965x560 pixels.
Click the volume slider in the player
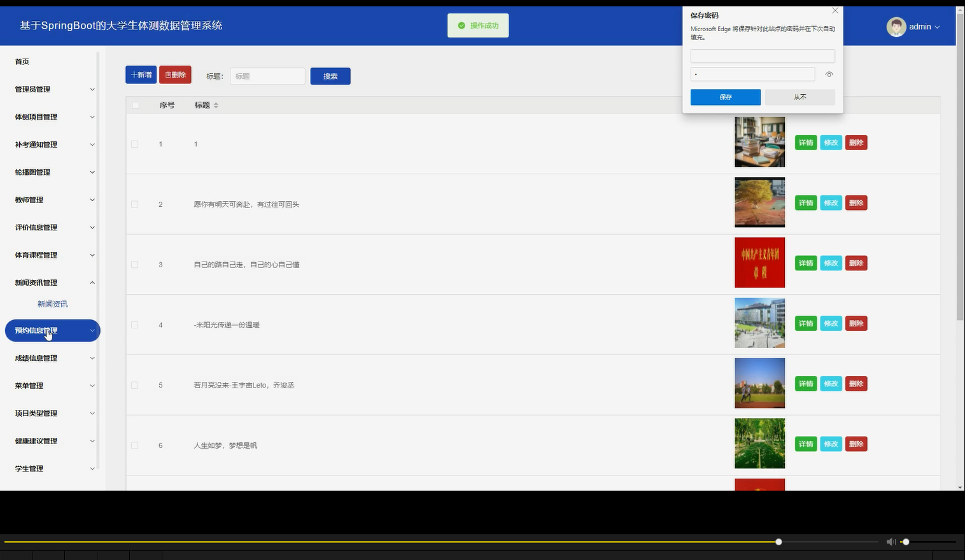point(906,542)
